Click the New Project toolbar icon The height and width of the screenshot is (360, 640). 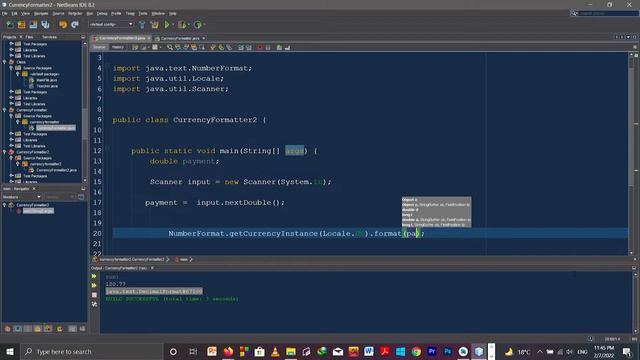[x=21, y=25]
